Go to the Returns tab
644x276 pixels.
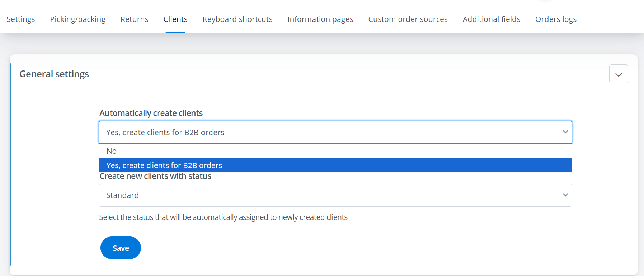click(135, 19)
